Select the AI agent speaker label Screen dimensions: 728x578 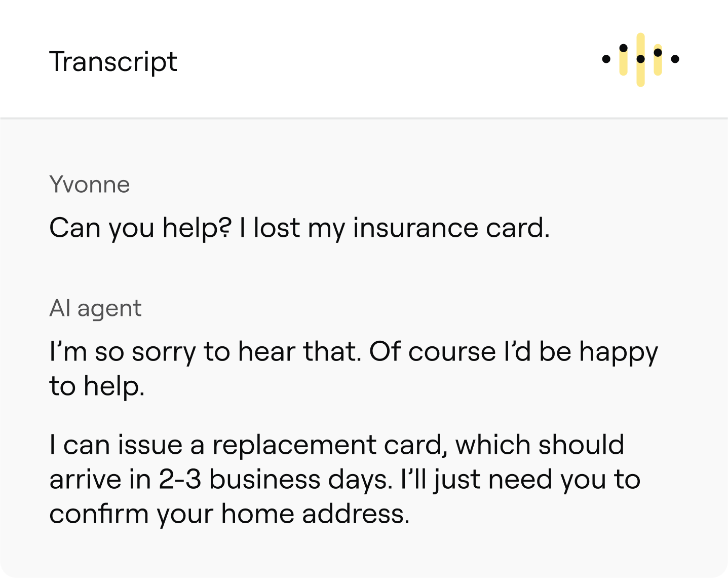tap(95, 308)
